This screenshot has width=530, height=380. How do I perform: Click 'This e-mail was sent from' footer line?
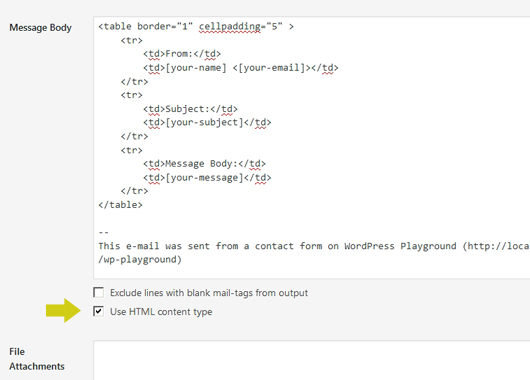point(314,246)
